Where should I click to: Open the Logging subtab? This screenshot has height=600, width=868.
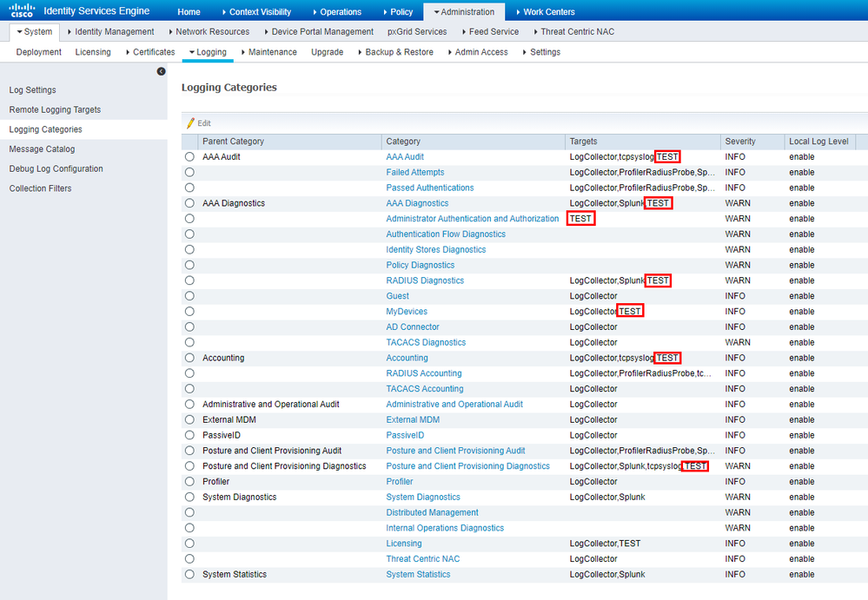pyautogui.click(x=209, y=52)
